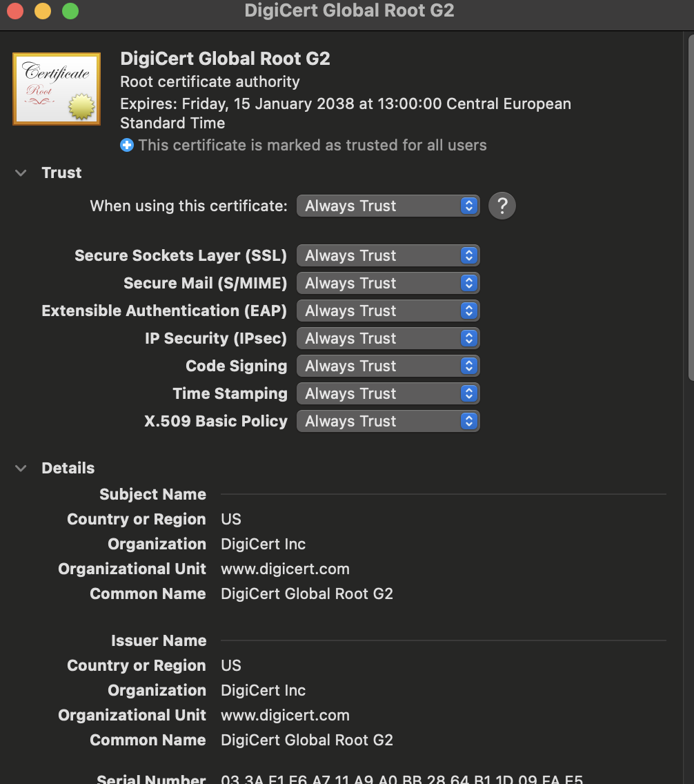Click the yellow minimize window button
This screenshot has height=784, width=694.
[x=43, y=11]
